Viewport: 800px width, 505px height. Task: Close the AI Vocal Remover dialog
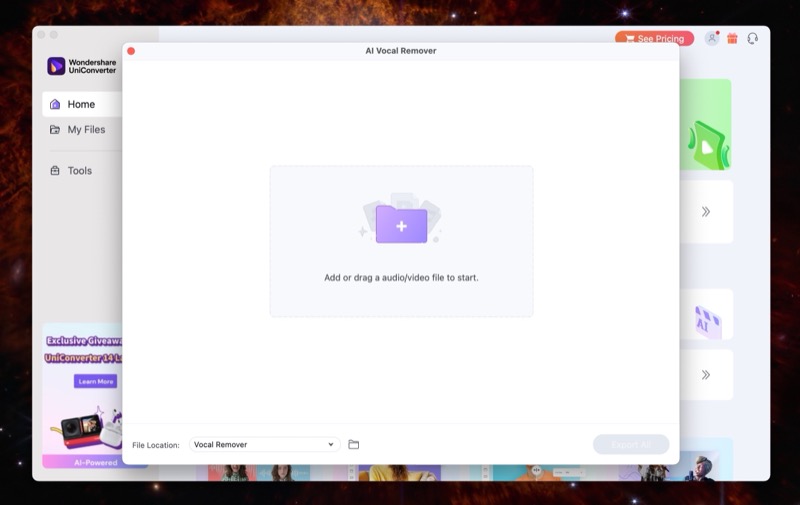[131, 51]
